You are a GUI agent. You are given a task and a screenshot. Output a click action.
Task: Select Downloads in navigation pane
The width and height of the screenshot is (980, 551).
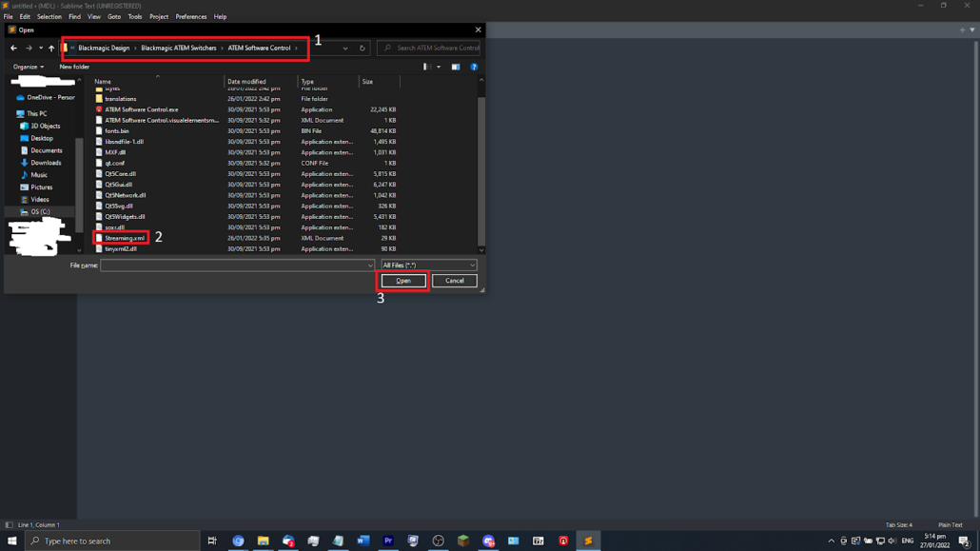pos(46,163)
